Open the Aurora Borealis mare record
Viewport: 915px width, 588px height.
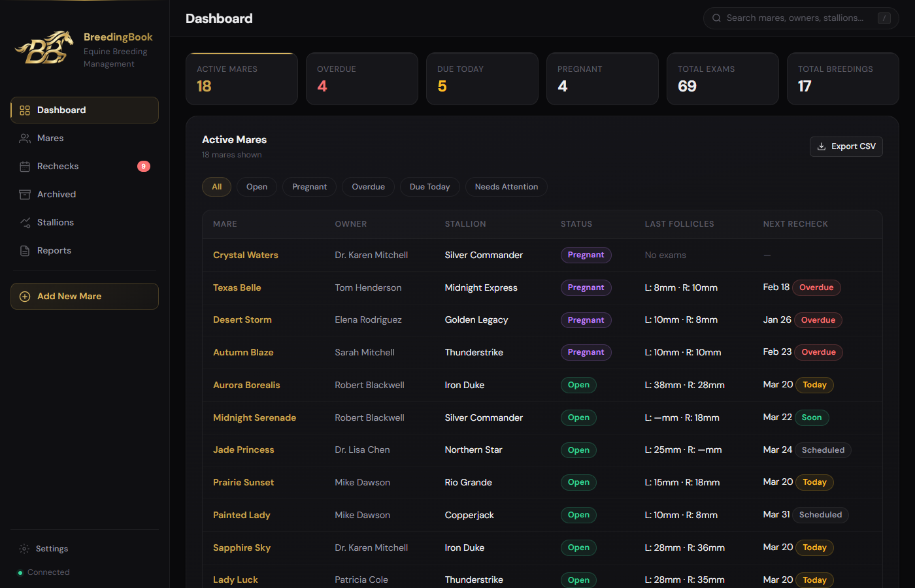tap(246, 385)
